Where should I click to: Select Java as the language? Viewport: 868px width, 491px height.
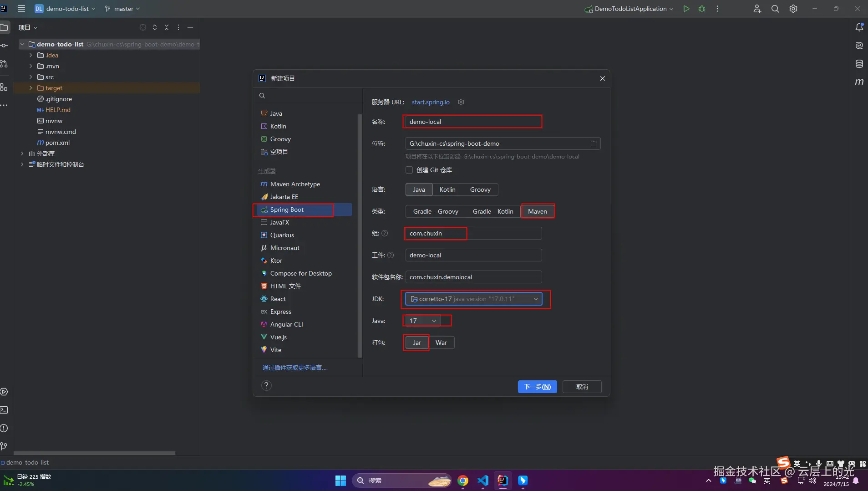pyautogui.click(x=419, y=189)
